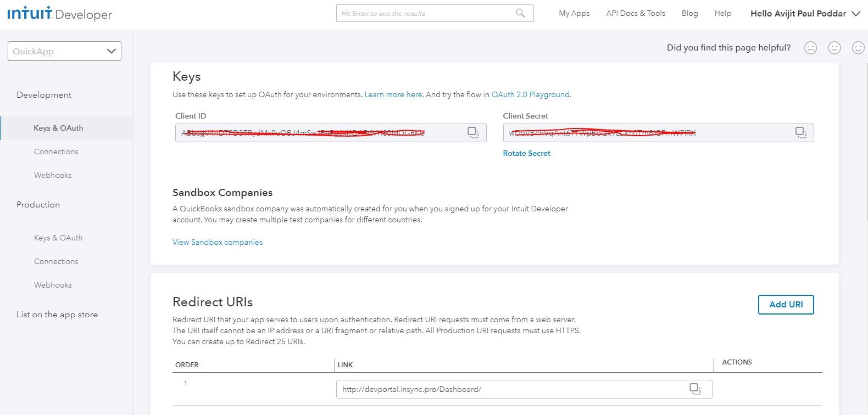
Task: Rate the page with happy face
Action: point(858,48)
